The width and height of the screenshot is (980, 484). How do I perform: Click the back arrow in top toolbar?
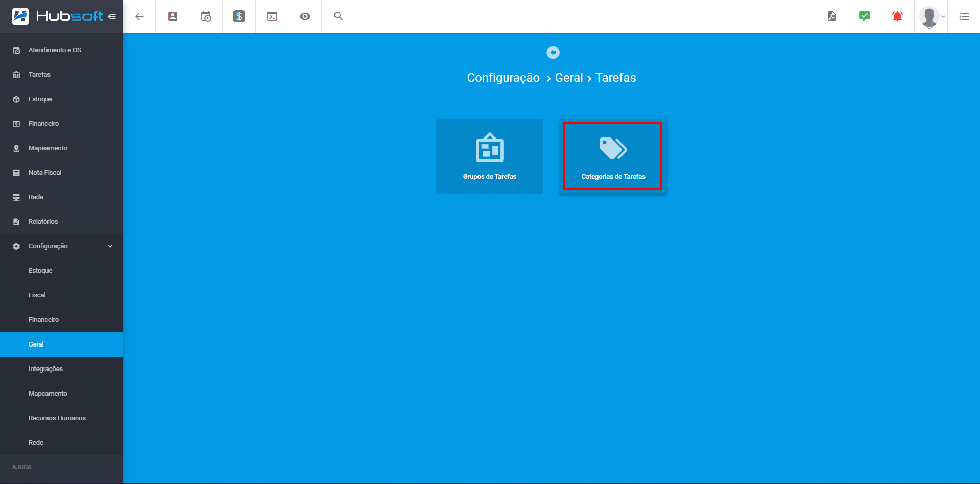point(139,16)
